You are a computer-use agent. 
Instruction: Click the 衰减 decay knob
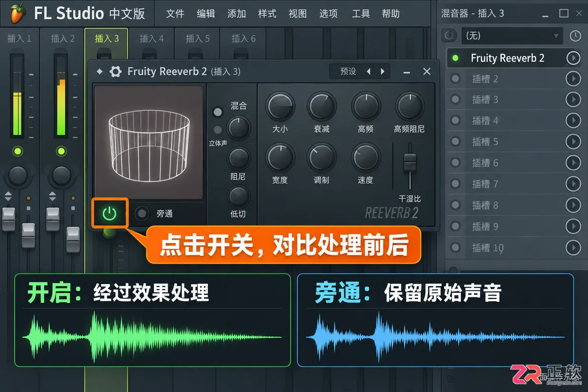[x=322, y=106]
